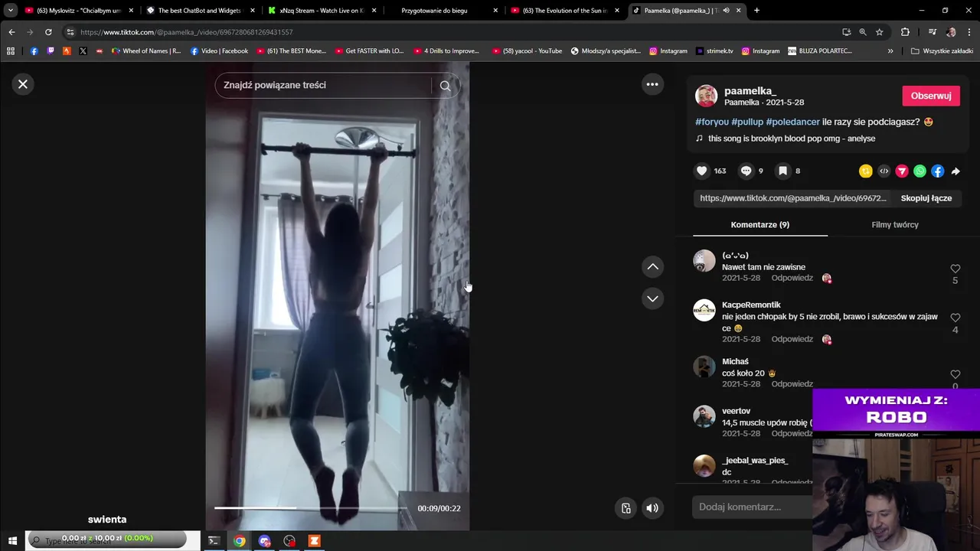Viewport: 980px width, 551px height.
Task: Share video to WhatsApp
Action: pyautogui.click(x=920, y=171)
